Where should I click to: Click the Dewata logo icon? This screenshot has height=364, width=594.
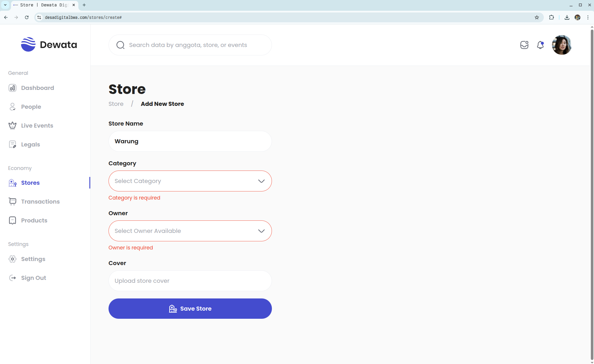click(28, 44)
